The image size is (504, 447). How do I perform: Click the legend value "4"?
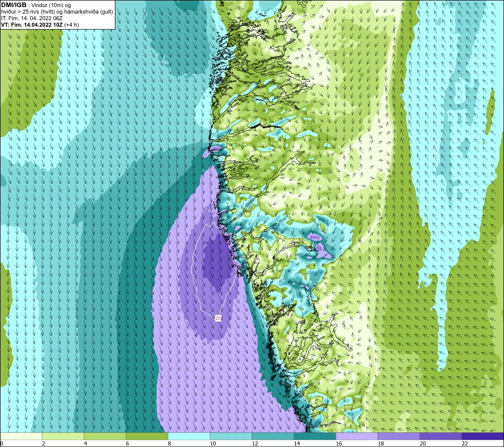[x=86, y=443]
